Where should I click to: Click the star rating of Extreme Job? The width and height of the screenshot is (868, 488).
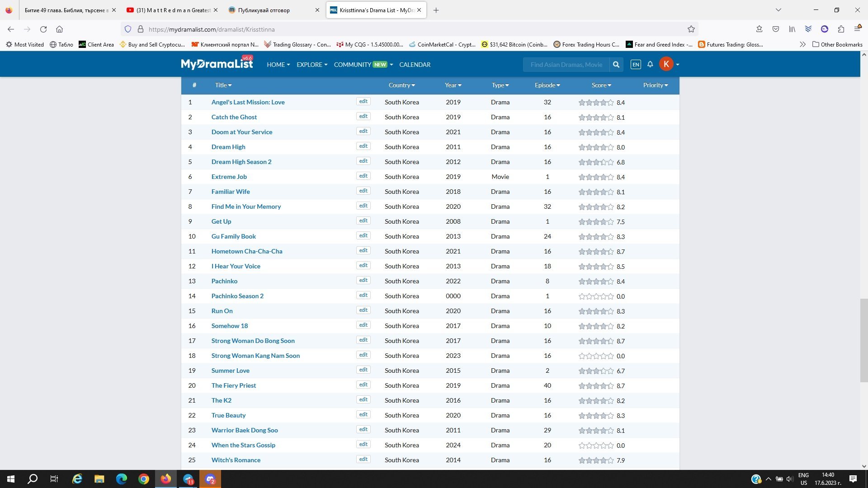596,177
